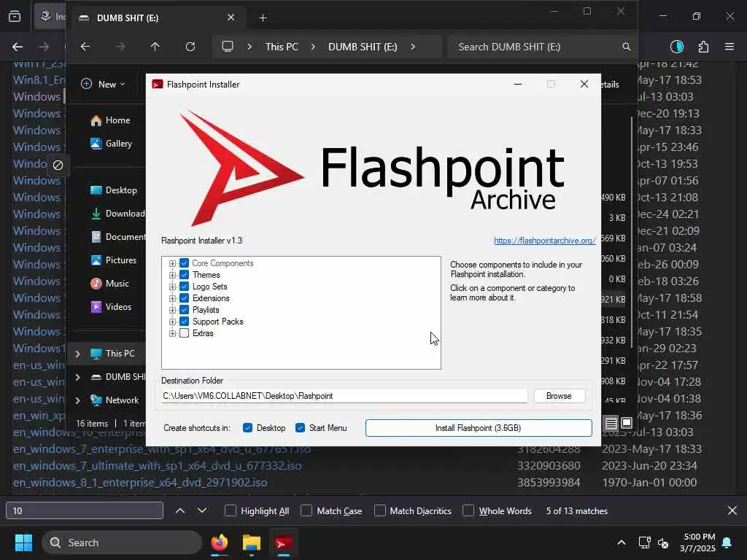
Task: Click the Browse button
Action: pos(560,396)
